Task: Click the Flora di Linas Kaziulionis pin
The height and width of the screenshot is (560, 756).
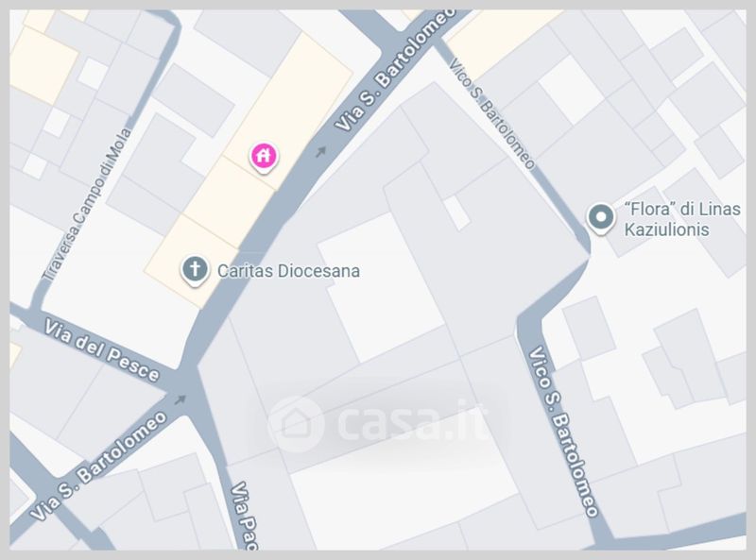Action: tap(601, 218)
